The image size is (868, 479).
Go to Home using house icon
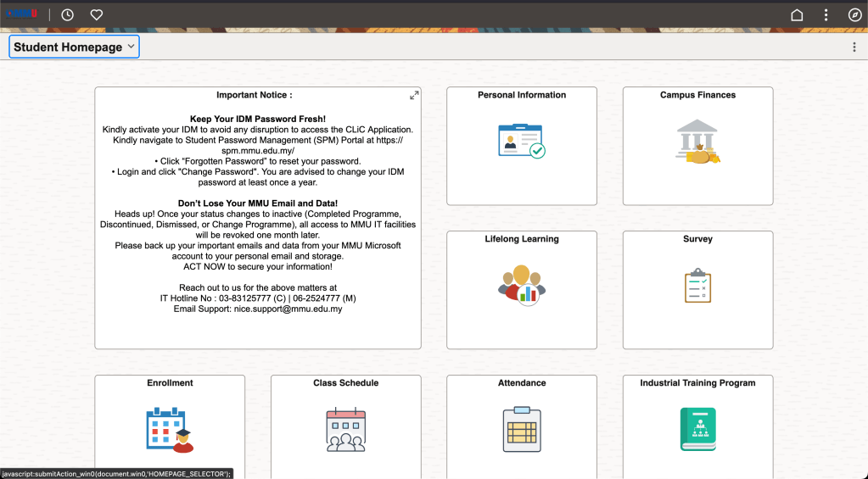797,15
